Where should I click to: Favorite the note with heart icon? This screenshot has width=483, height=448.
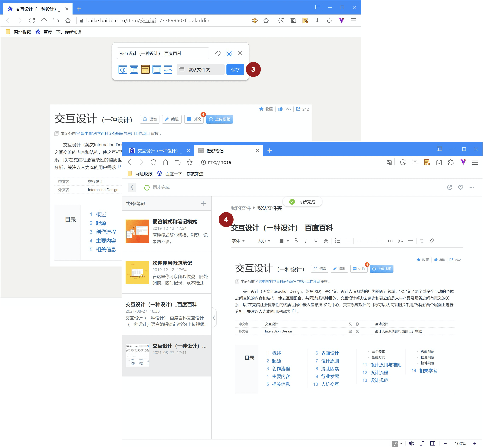click(x=461, y=187)
